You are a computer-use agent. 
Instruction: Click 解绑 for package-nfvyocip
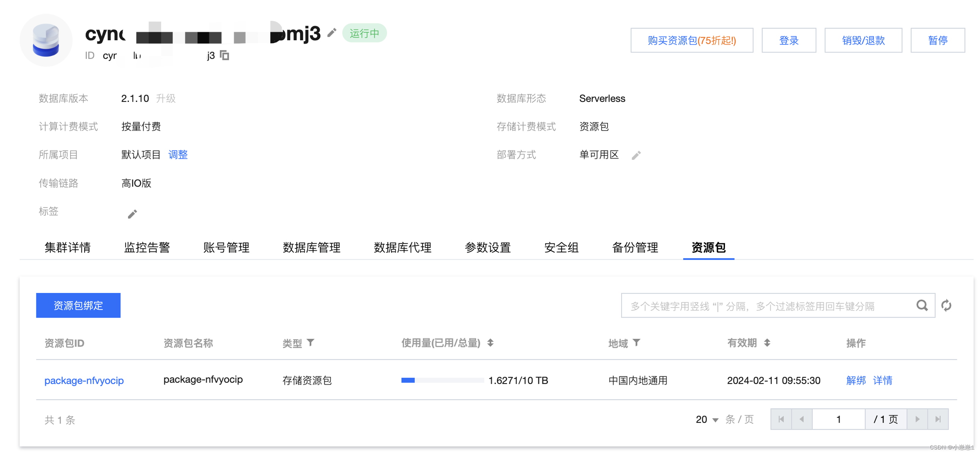[856, 380]
